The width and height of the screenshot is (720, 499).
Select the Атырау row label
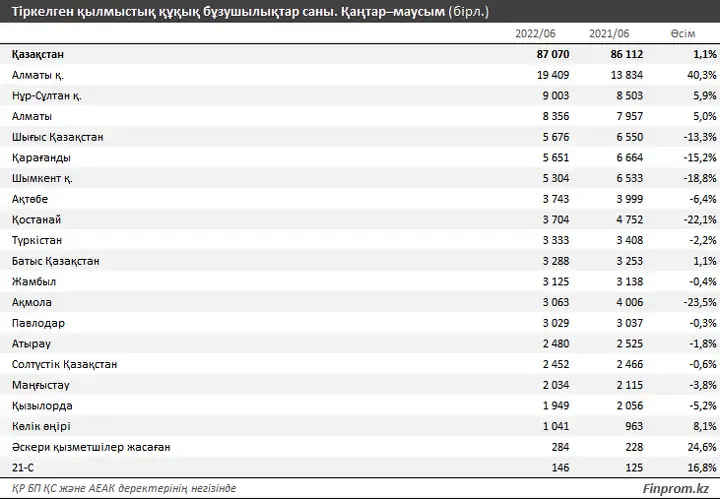click(31, 343)
